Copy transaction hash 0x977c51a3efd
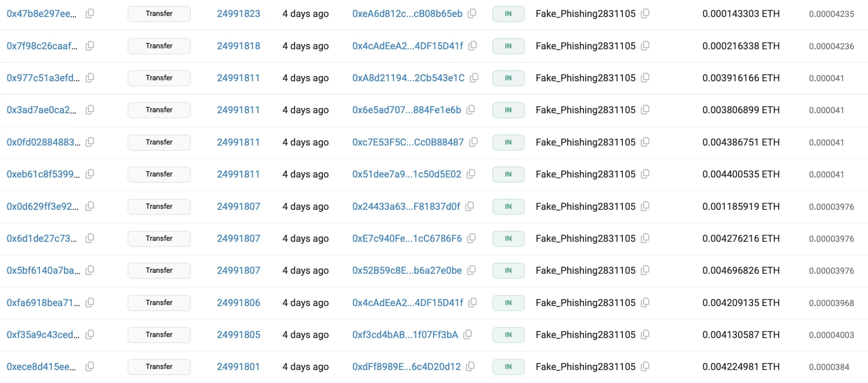This screenshot has height=383, width=868. point(90,78)
